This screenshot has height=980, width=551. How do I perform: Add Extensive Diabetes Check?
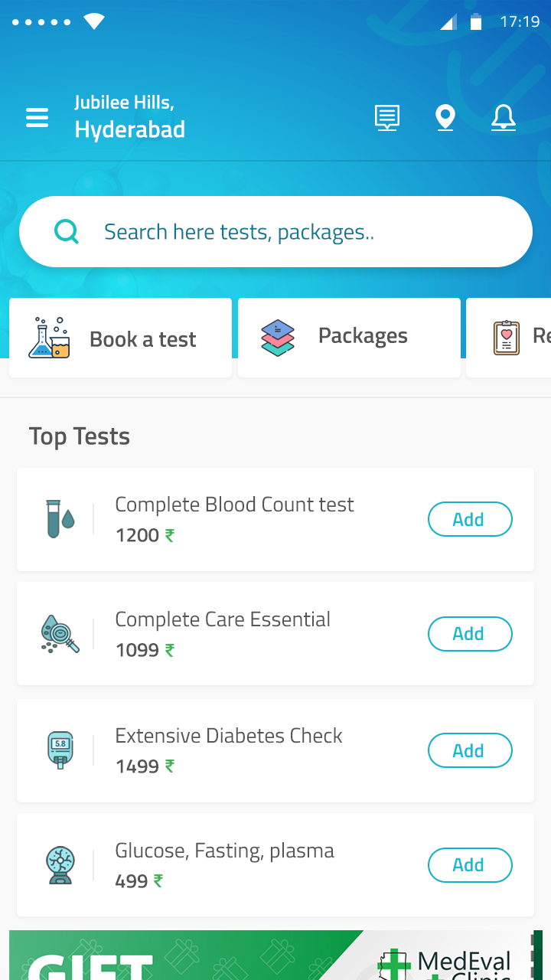coord(469,750)
